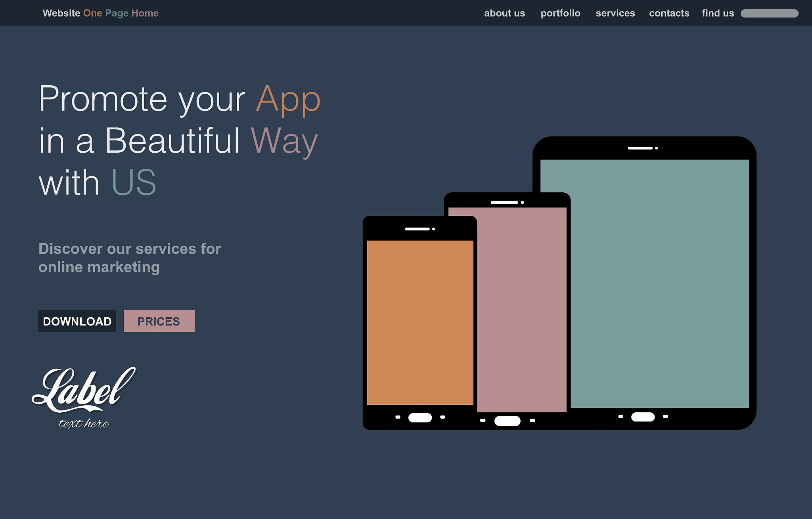Click the find us nav link
The height and width of the screenshot is (519, 812).
718,13
